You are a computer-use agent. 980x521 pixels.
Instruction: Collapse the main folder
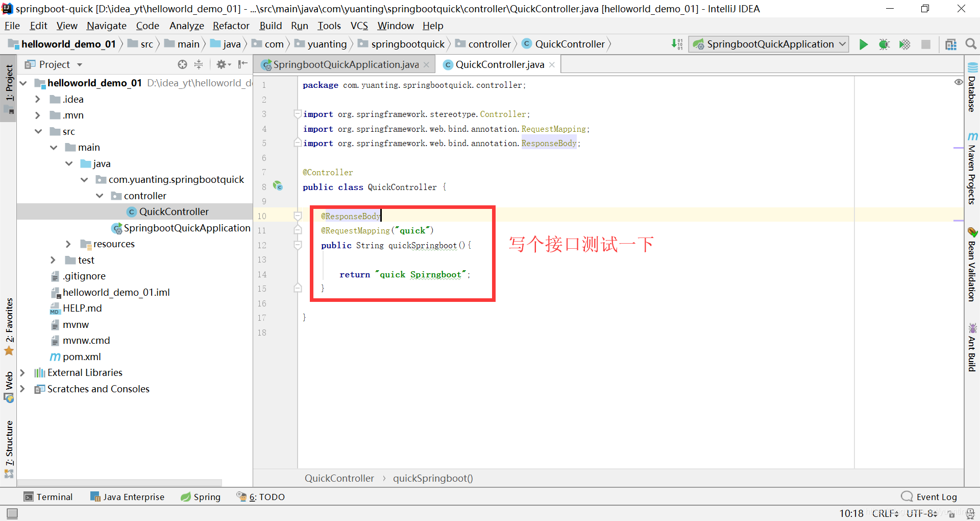click(54, 148)
